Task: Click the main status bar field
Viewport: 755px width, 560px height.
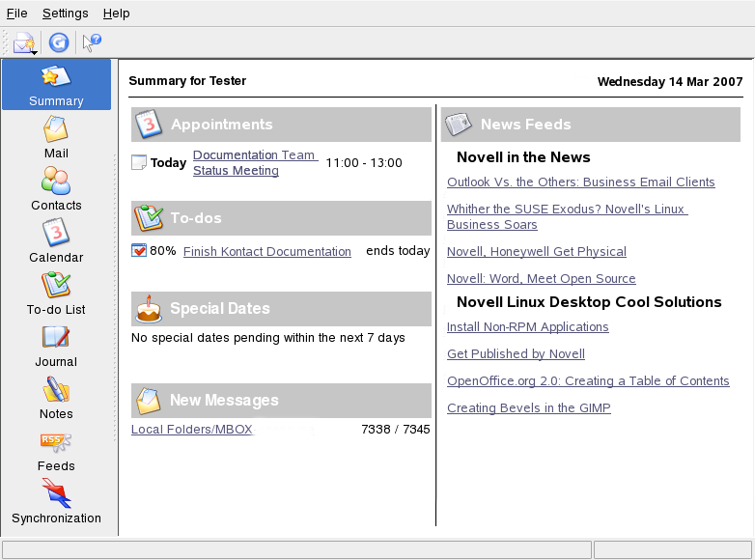Action: pos(296,549)
